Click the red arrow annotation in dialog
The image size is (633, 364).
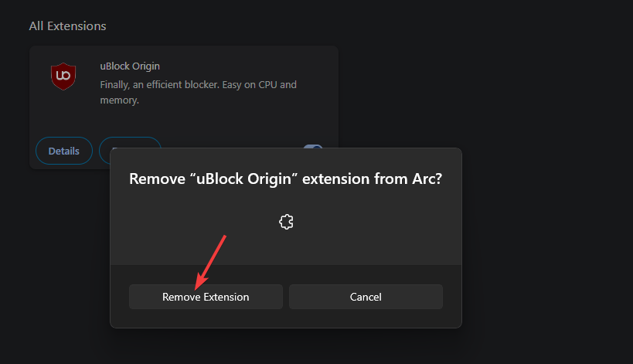coord(210,262)
